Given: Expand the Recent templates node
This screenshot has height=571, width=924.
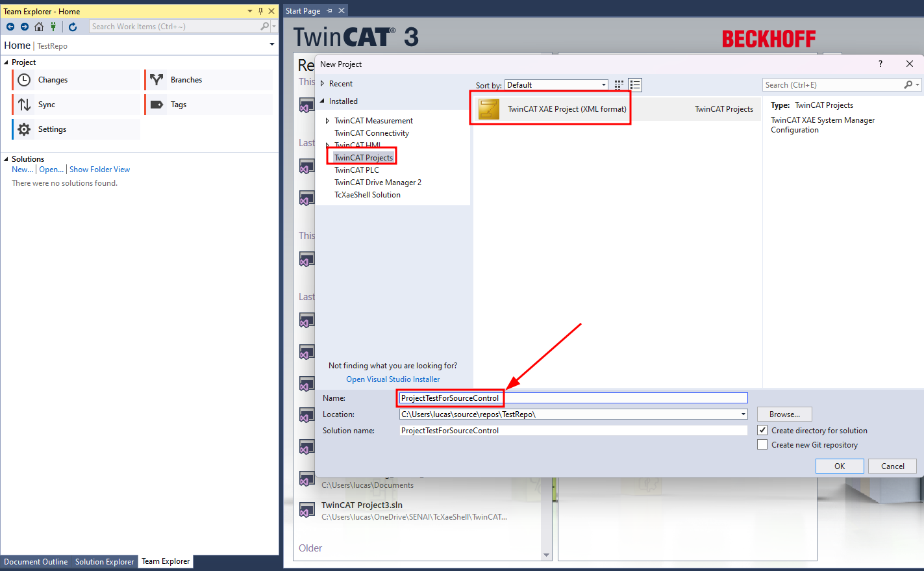Looking at the screenshot, I should pos(322,84).
